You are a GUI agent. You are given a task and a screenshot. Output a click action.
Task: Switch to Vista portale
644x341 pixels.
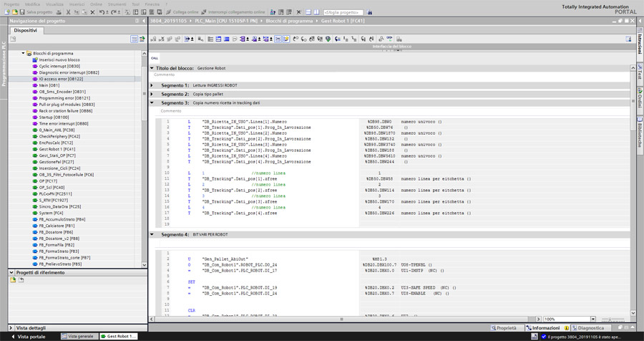(29, 336)
